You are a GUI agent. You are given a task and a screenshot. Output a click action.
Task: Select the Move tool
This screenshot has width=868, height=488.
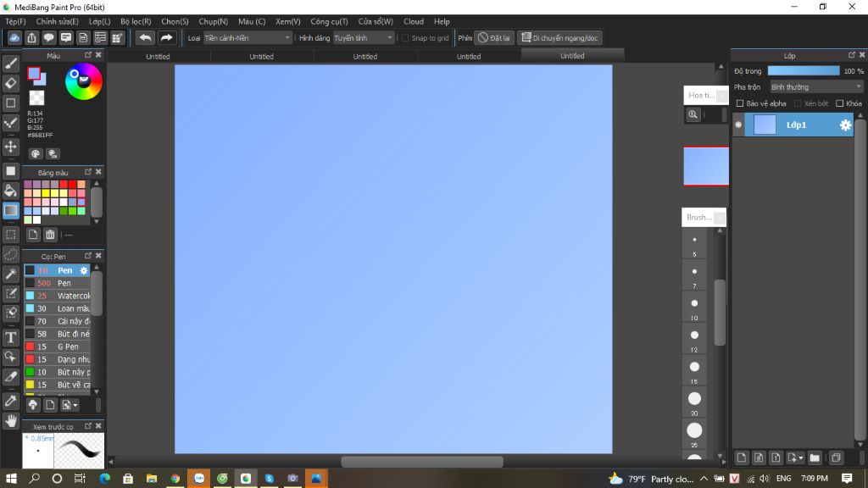click(x=10, y=147)
